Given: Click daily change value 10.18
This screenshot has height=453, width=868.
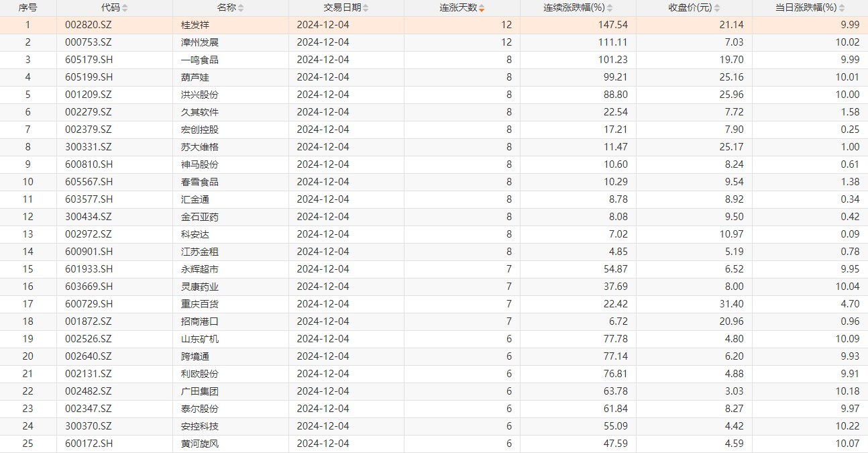Looking at the screenshot, I should [x=847, y=391].
